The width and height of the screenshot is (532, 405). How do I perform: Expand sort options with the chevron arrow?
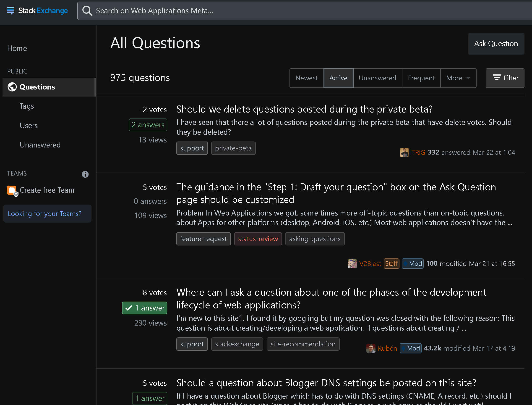point(468,78)
